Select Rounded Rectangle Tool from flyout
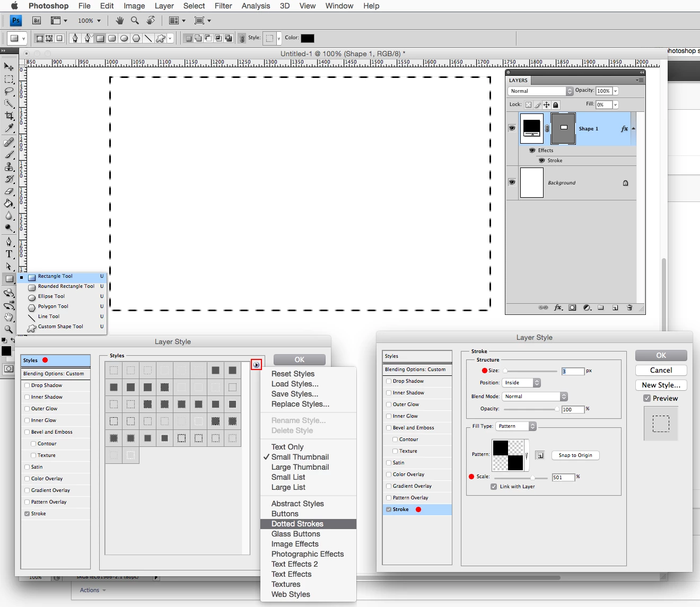The width and height of the screenshot is (700, 607). [x=62, y=286]
